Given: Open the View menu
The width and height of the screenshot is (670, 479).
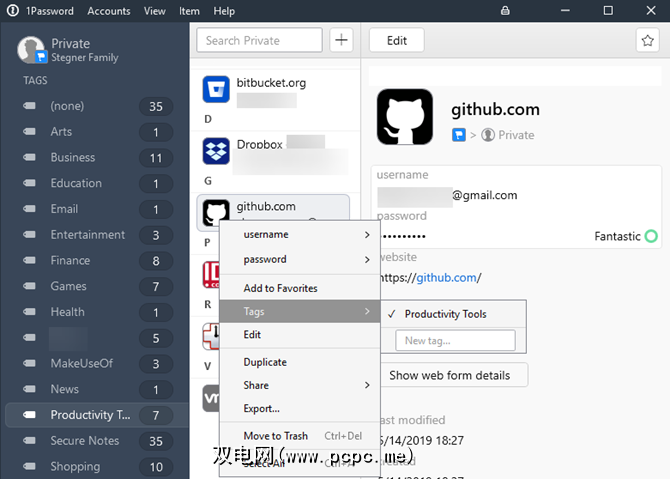Looking at the screenshot, I should pos(155,11).
